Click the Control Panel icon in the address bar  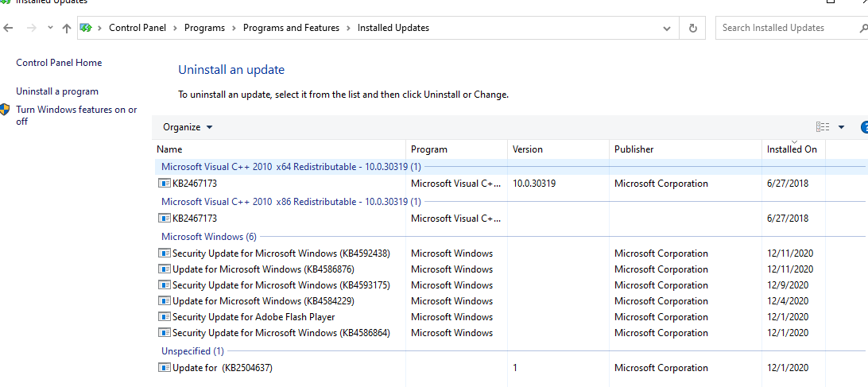coord(86,28)
